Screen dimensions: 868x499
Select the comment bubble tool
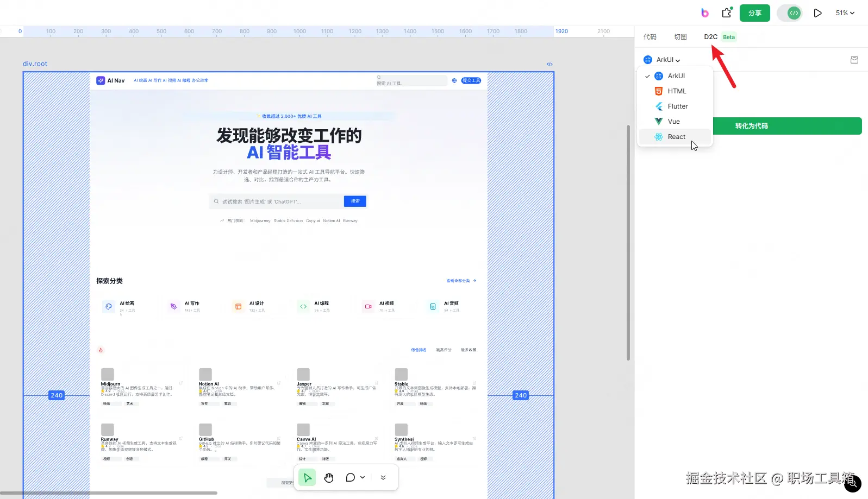click(350, 477)
